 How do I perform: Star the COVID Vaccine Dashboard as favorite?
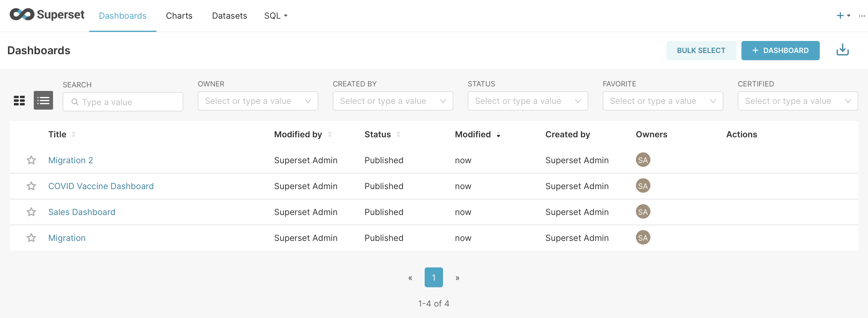coord(31,186)
